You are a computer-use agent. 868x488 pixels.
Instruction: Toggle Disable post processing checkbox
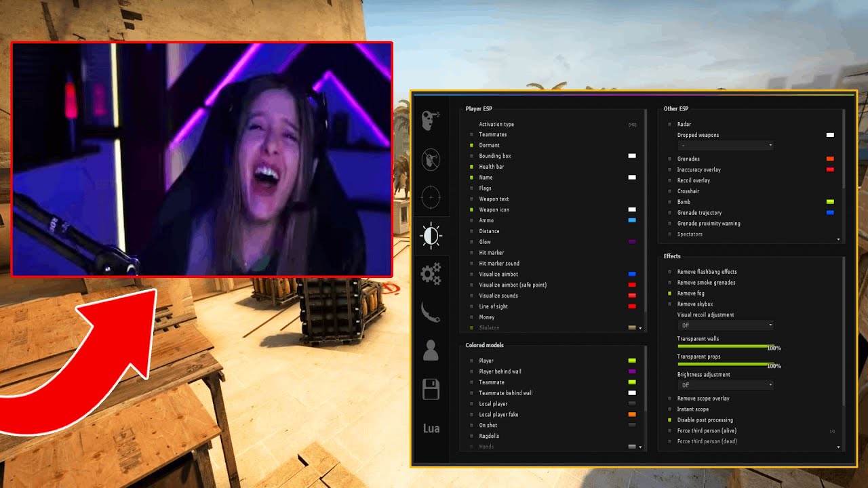pyautogui.click(x=669, y=420)
